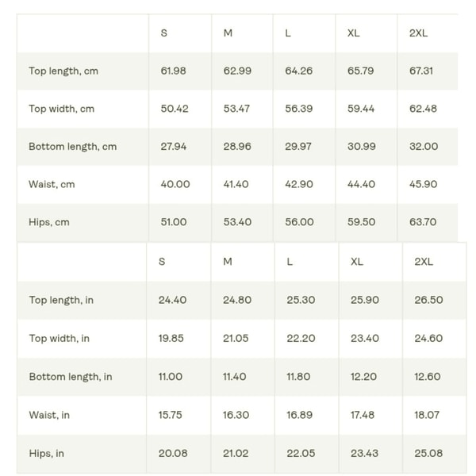Click the 'Hips, cm' row label

49,222
